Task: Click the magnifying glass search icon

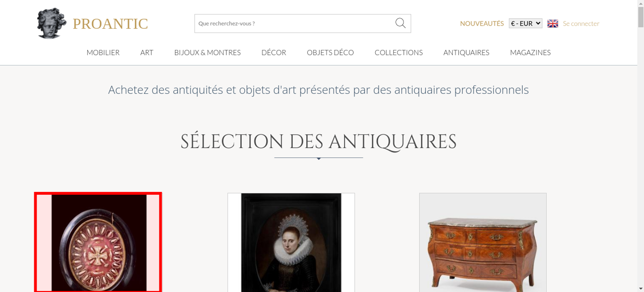Action: (x=400, y=23)
